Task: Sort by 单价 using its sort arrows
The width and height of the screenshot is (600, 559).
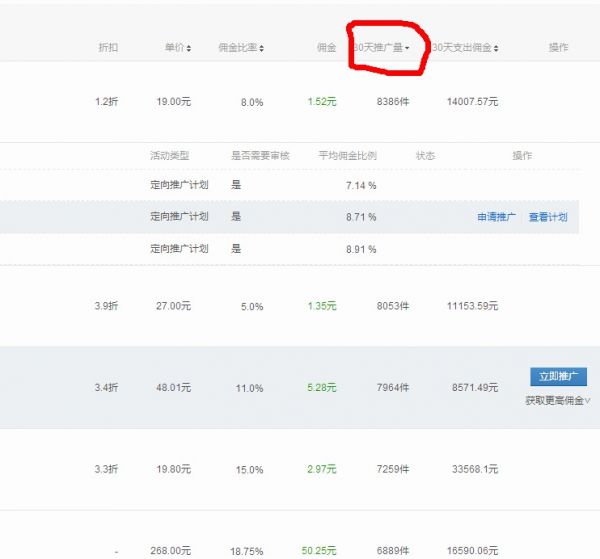Action: click(x=189, y=48)
